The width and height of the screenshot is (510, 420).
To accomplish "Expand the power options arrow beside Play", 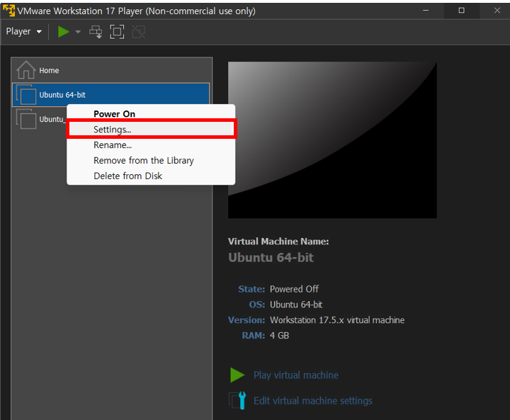I will (x=78, y=32).
